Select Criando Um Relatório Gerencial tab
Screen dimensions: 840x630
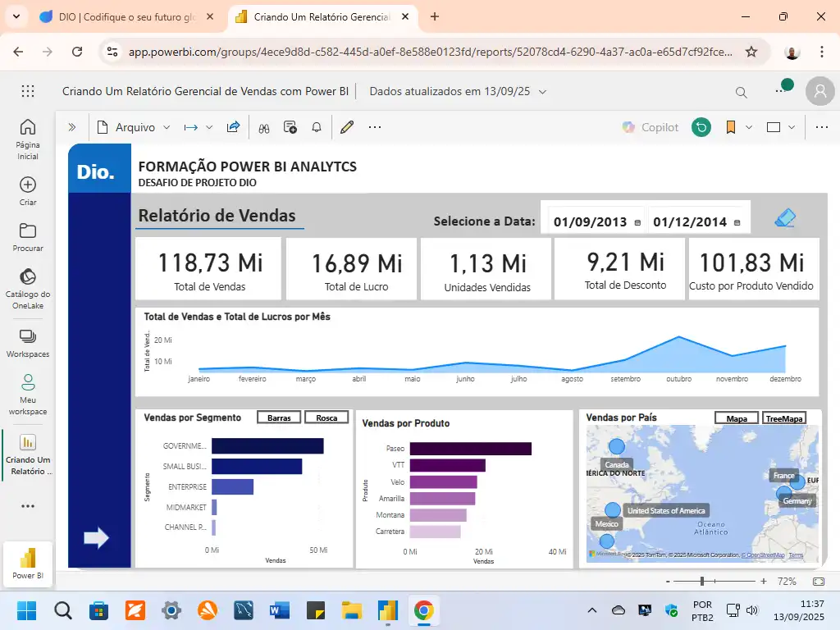[323, 17]
